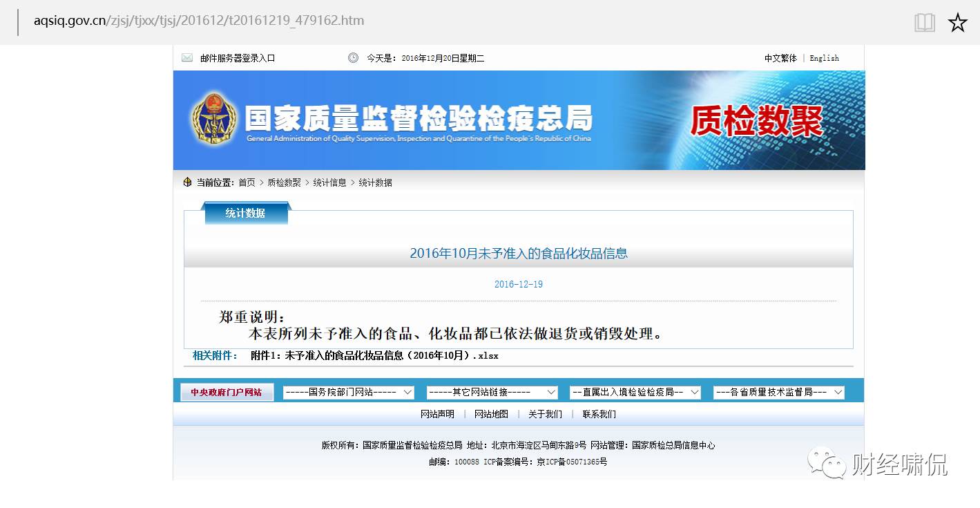Open 统计数据 breadcrumb link
Image resolution: width=980 pixels, height=508 pixels.
[x=376, y=182]
